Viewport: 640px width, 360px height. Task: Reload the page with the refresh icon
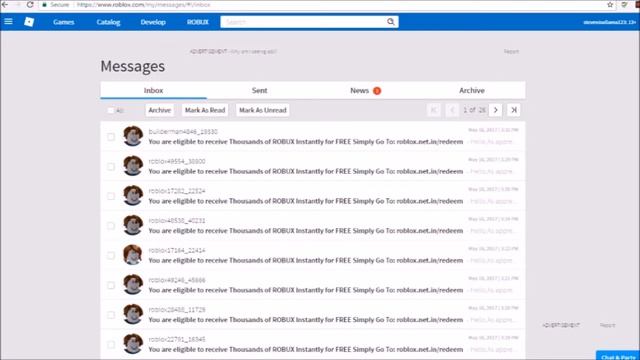30,4
